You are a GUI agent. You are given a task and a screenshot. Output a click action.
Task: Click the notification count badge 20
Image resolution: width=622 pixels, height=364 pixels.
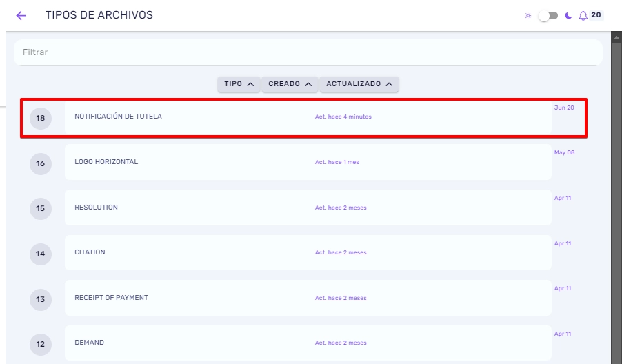[x=596, y=14]
